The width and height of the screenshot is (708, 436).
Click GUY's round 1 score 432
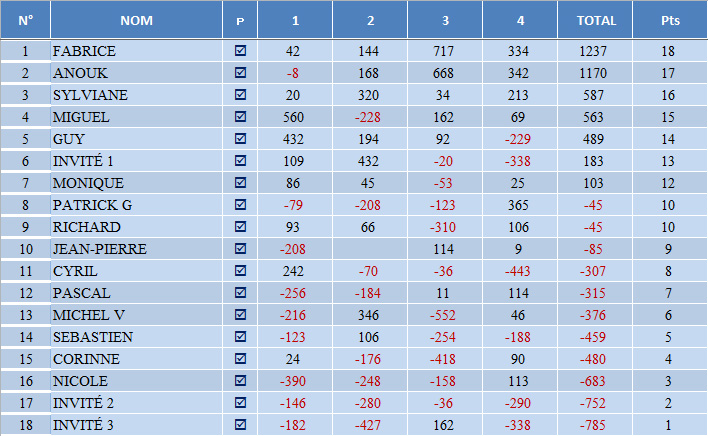[x=293, y=139]
